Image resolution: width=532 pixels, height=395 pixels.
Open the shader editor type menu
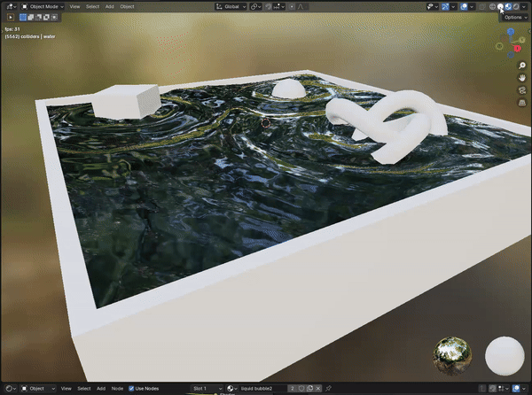[x=12, y=389]
